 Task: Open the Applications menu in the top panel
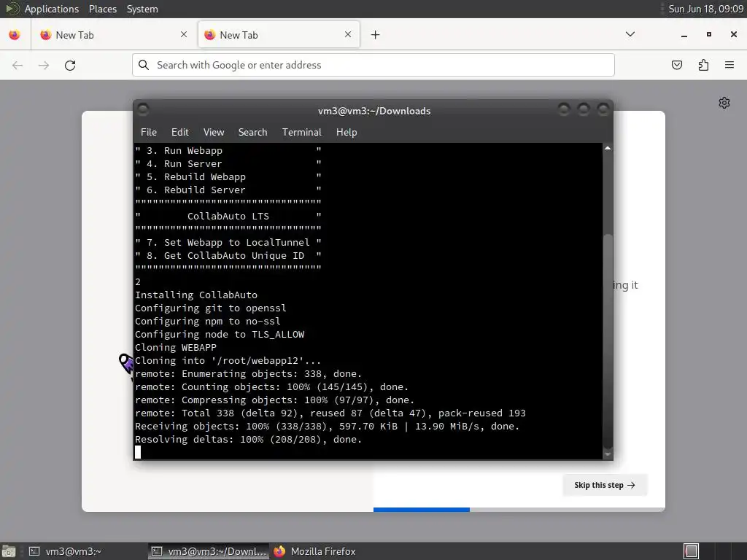pyautogui.click(x=52, y=9)
